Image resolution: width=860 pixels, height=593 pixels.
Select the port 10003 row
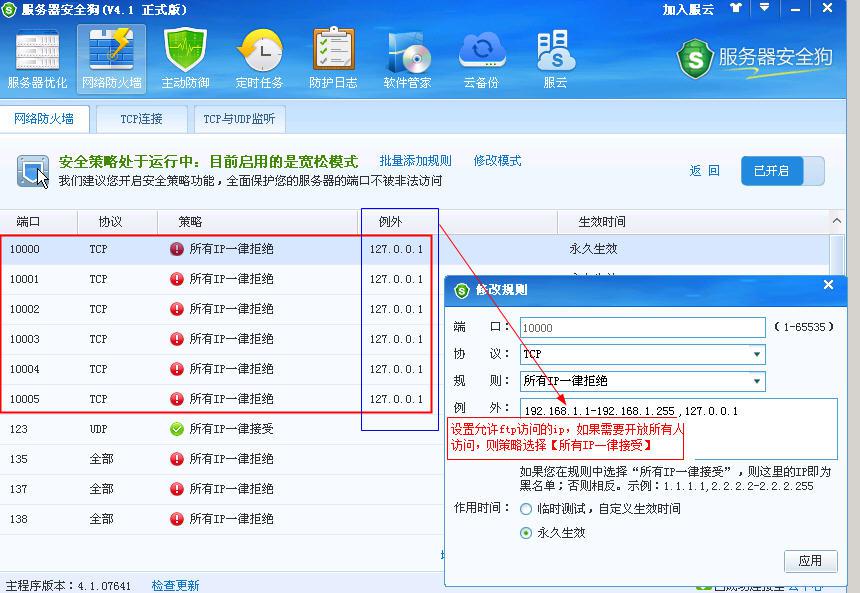click(222, 339)
